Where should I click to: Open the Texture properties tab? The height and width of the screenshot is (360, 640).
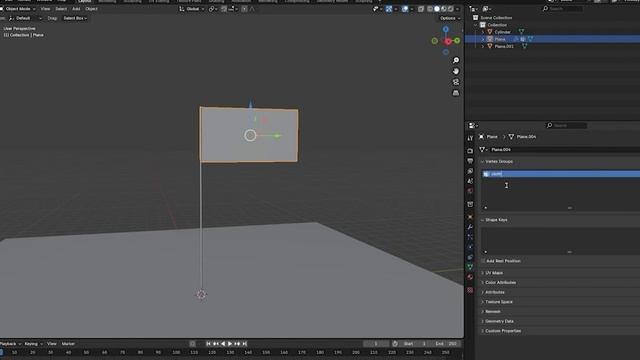point(470,290)
